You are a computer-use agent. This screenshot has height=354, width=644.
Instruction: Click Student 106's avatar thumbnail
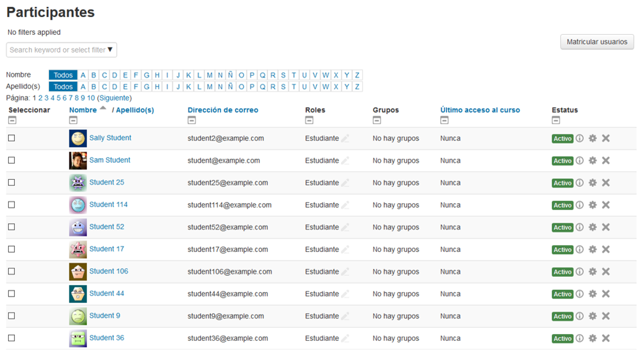(78, 272)
